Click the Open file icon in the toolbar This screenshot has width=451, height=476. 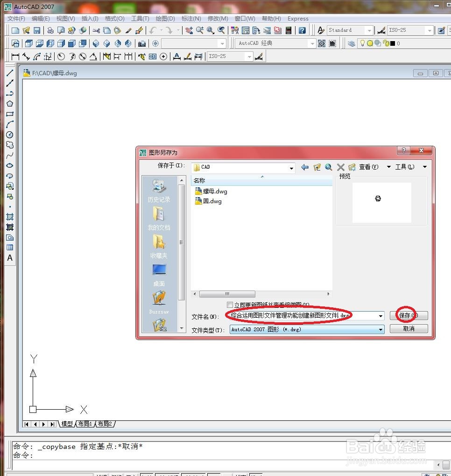(x=26, y=30)
